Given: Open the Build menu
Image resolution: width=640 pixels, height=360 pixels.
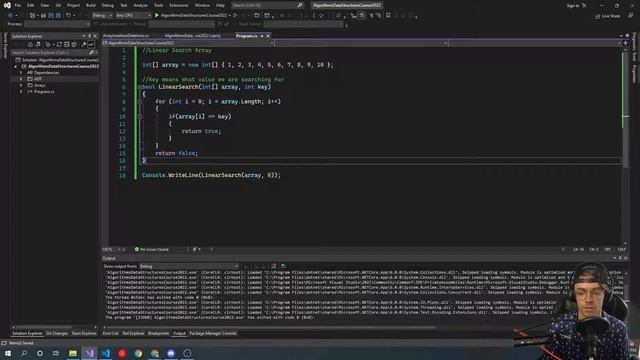Looking at the screenshot, I should click(x=91, y=5).
